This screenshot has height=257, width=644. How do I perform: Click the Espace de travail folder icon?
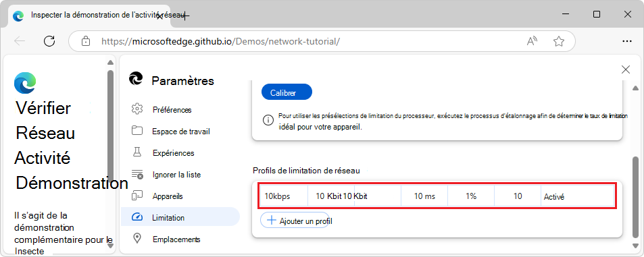click(137, 131)
